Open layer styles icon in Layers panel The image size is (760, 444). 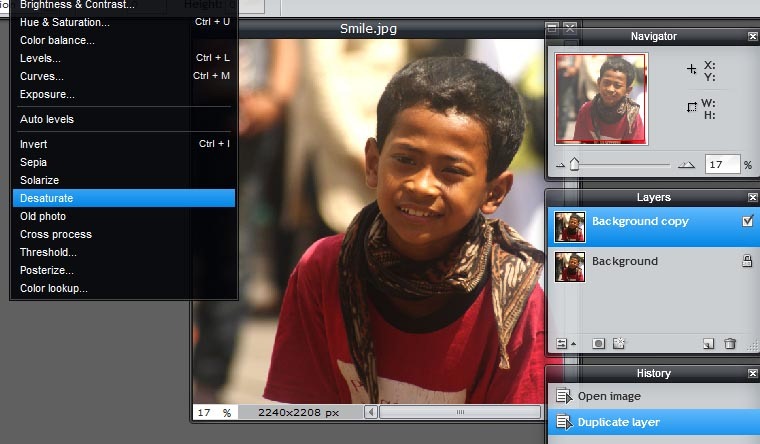[619, 344]
